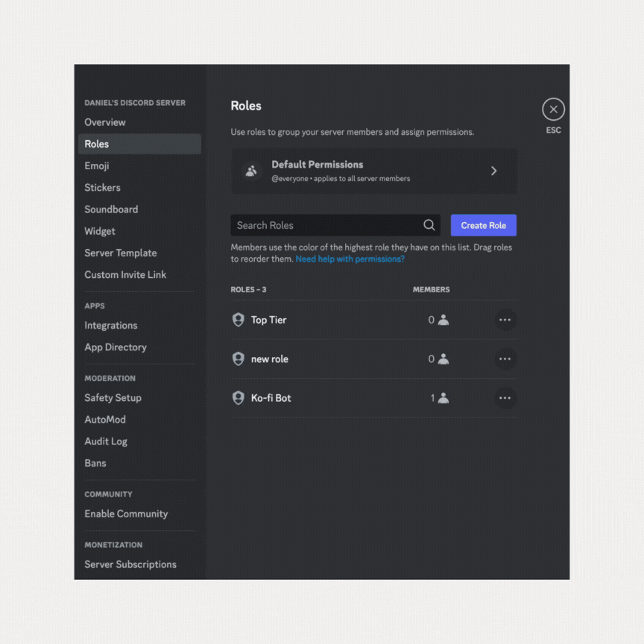Open the Need help with permissions link
This screenshot has width=644, height=644.
[x=350, y=259]
